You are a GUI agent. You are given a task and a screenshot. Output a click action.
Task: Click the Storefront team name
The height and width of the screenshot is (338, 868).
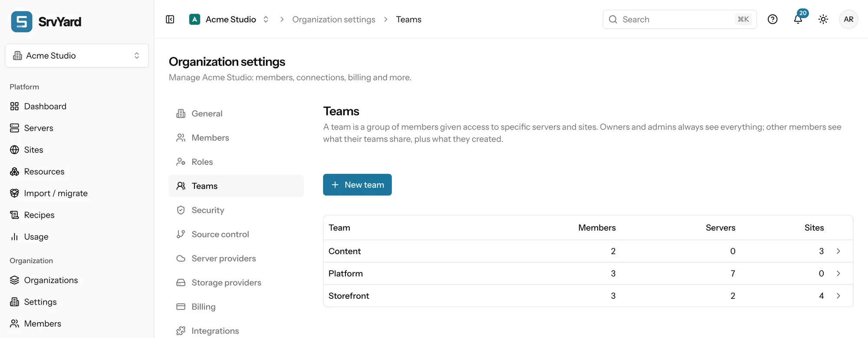click(x=349, y=296)
